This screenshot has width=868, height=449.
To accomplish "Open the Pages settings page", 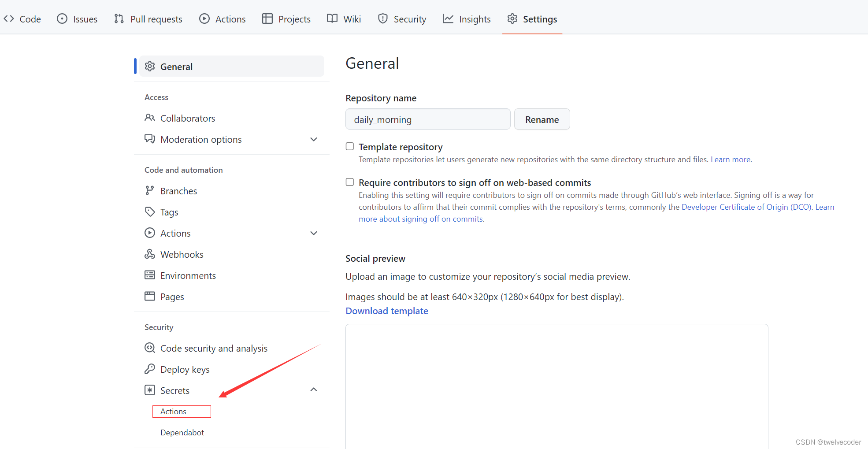I will coord(172,297).
